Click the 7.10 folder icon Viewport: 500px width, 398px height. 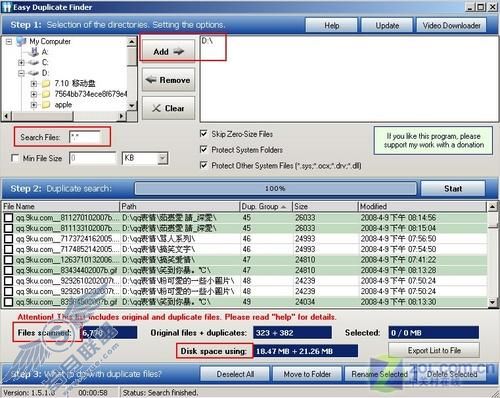[46, 83]
